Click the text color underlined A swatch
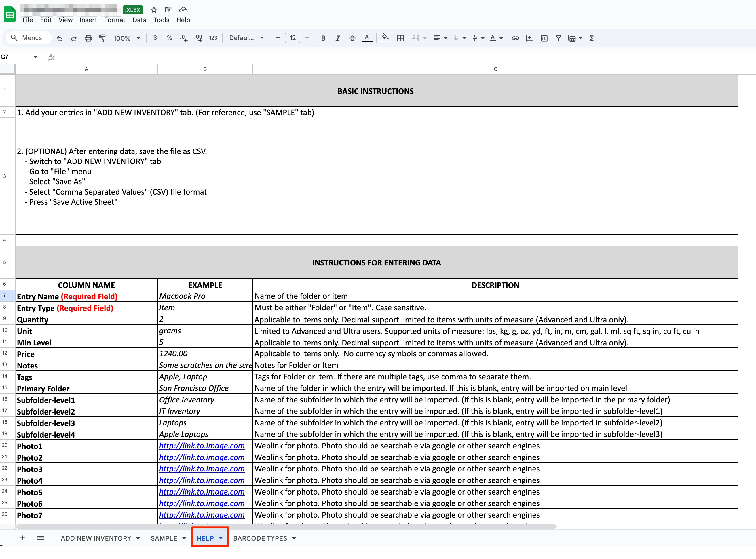The width and height of the screenshot is (756, 559). coord(367,38)
